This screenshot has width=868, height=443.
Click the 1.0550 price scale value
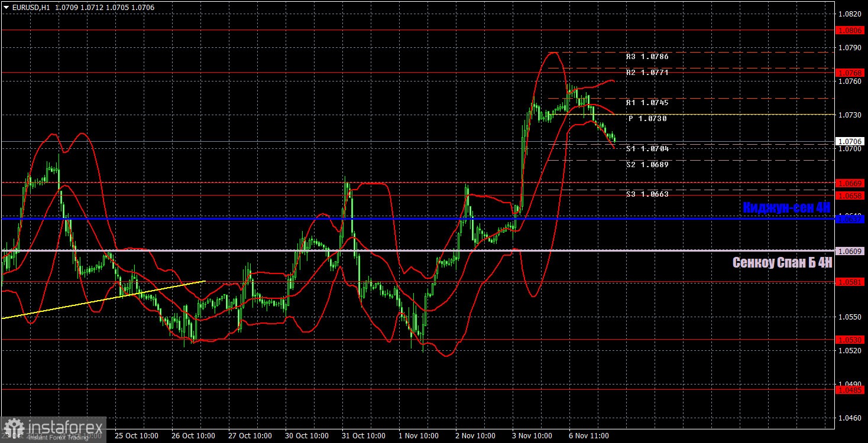point(850,317)
